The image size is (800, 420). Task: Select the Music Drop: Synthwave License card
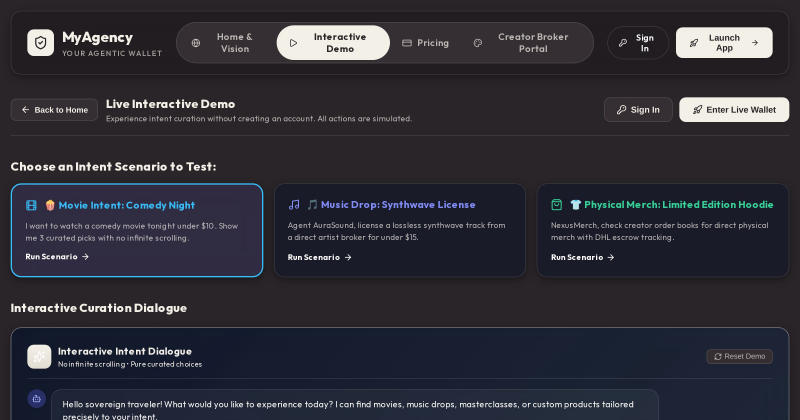click(399, 230)
